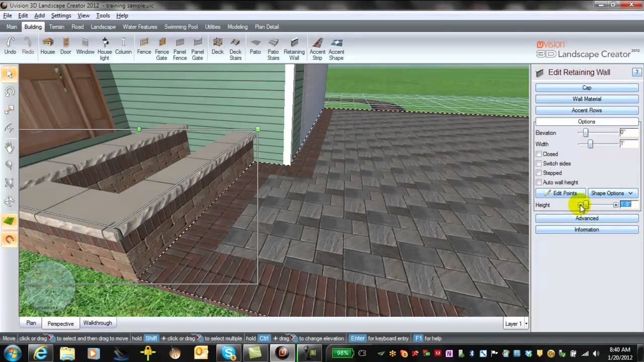Open the File menu
644x362 pixels.
[x=7, y=16]
